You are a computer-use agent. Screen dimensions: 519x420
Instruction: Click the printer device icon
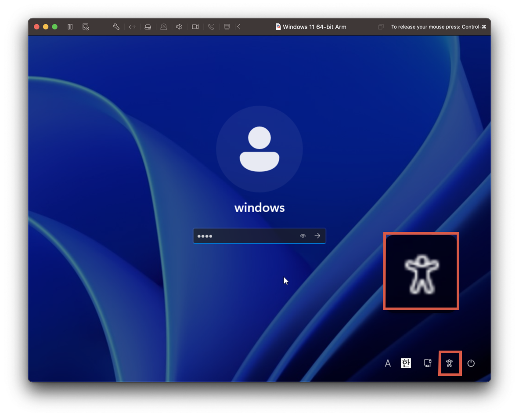[227, 27]
